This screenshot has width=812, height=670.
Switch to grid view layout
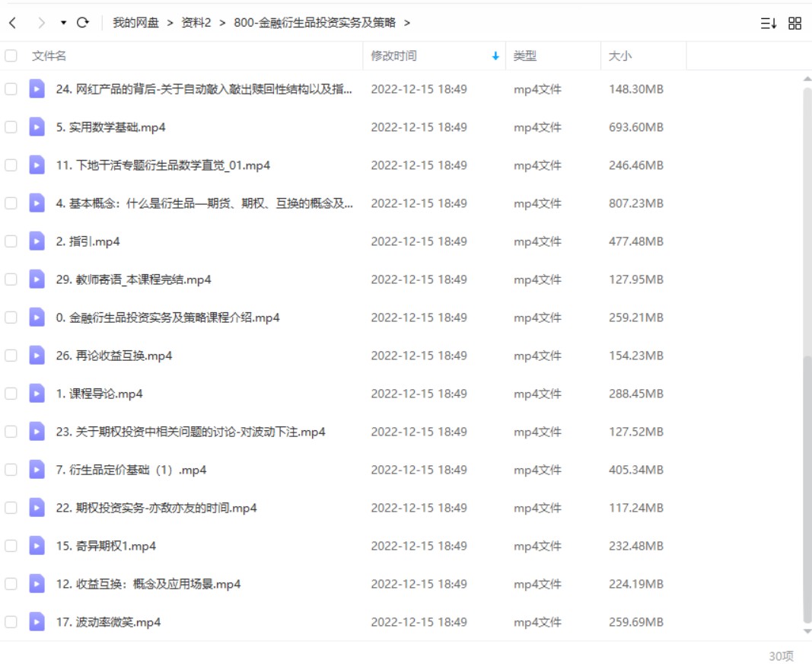coord(795,24)
